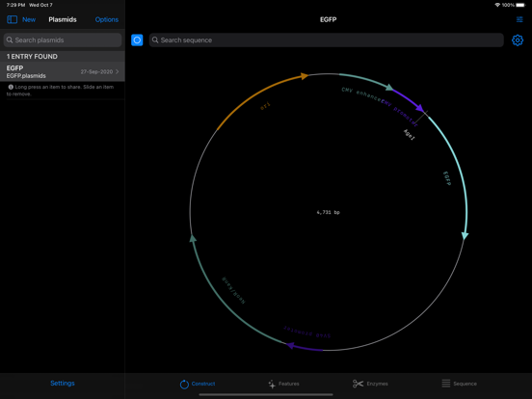Click the battery status icon

click(x=520, y=5)
